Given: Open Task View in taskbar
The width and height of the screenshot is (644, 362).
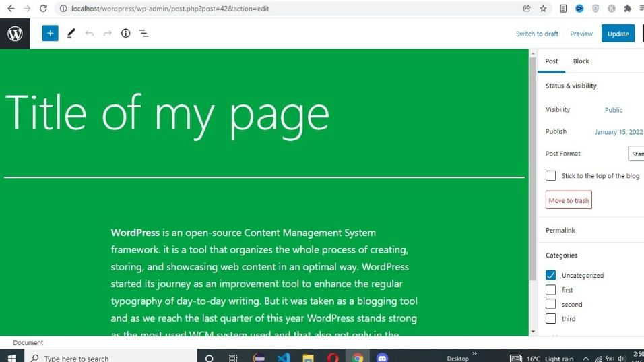Looking at the screenshot, I should click(233, 359).
